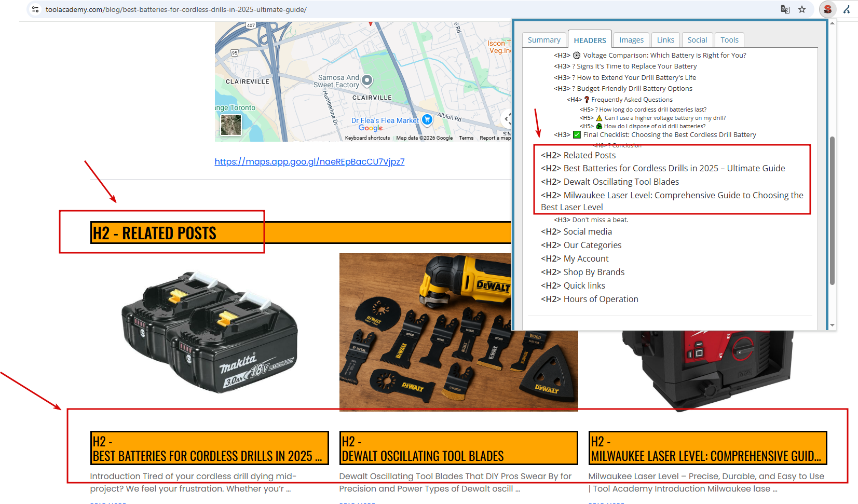Click the address bar URL field
The width and height of the screenshot is (858, 504).
click(x=405, y=9)
